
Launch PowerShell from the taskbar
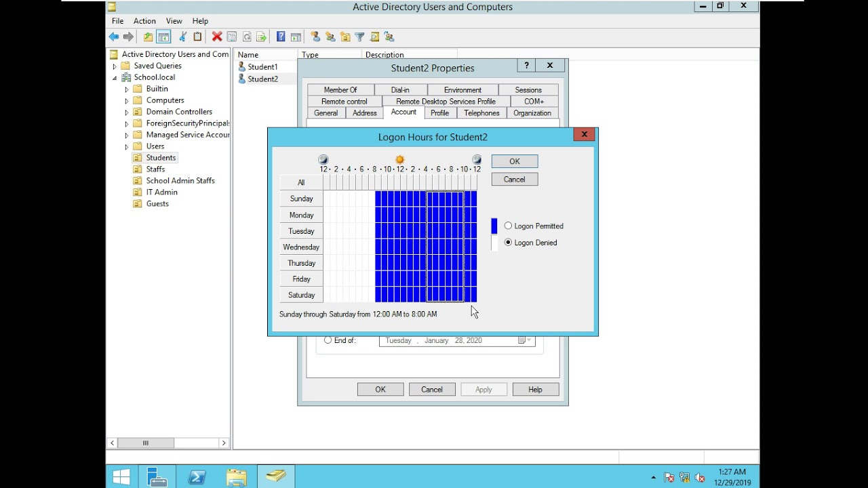pyautogui.click(x=197, y=477)
